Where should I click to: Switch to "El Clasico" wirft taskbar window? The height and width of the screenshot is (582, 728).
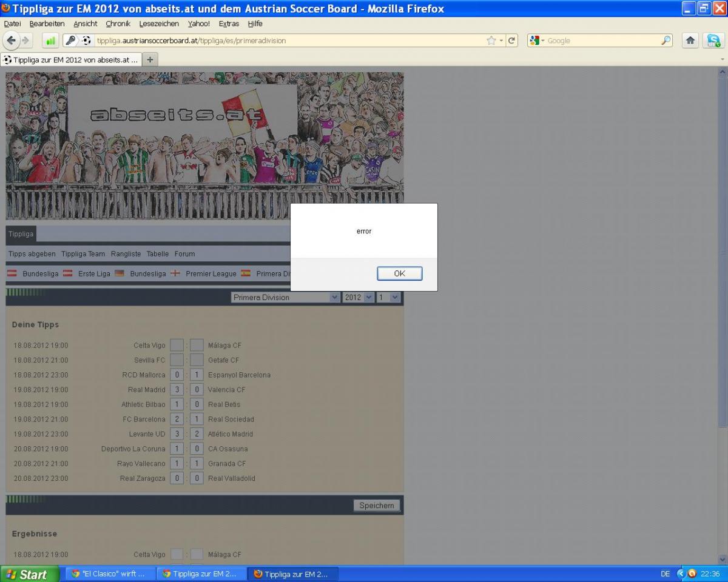point(110,574)
